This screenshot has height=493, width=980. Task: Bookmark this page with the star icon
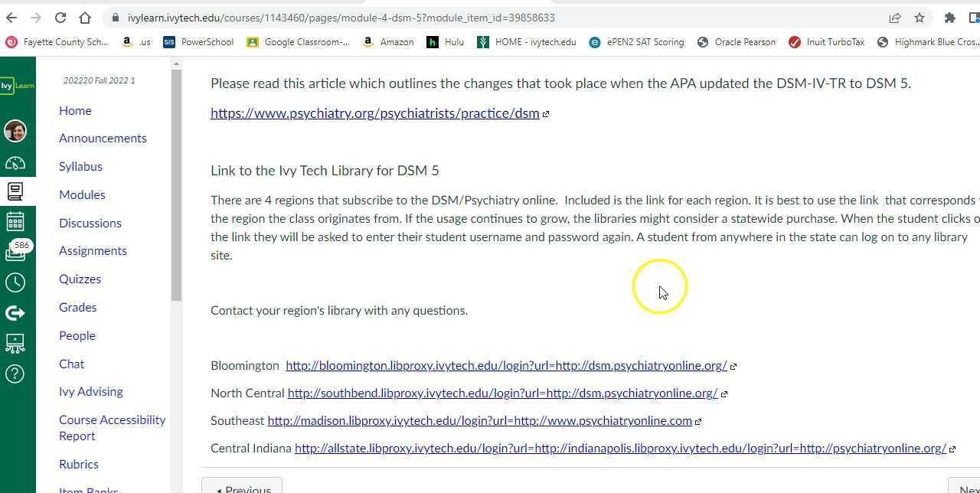918,18
